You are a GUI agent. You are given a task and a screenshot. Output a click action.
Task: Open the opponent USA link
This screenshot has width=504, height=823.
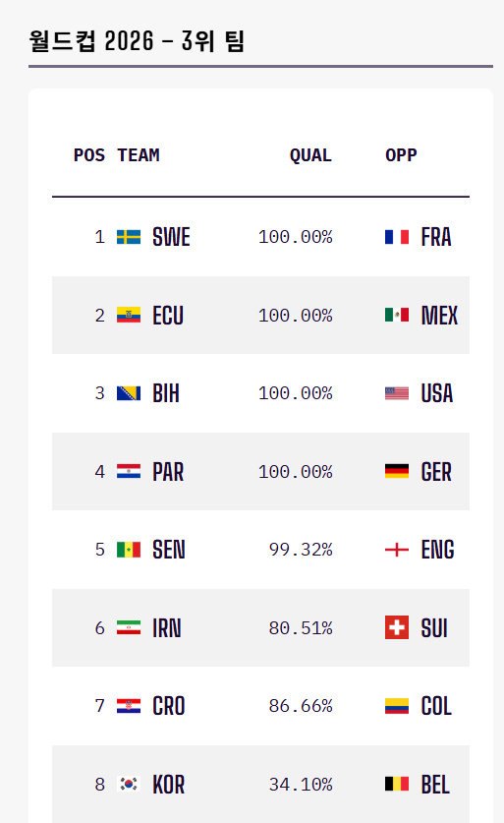(437, 393)
